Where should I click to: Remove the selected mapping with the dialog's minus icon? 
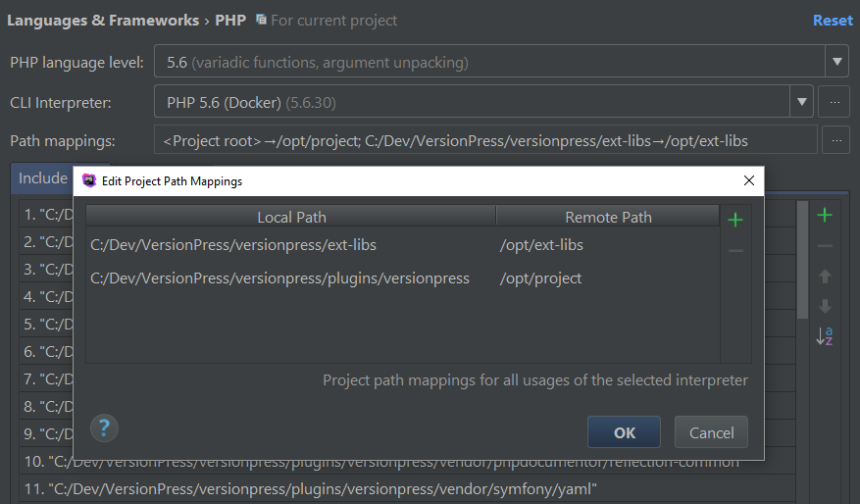735,251
